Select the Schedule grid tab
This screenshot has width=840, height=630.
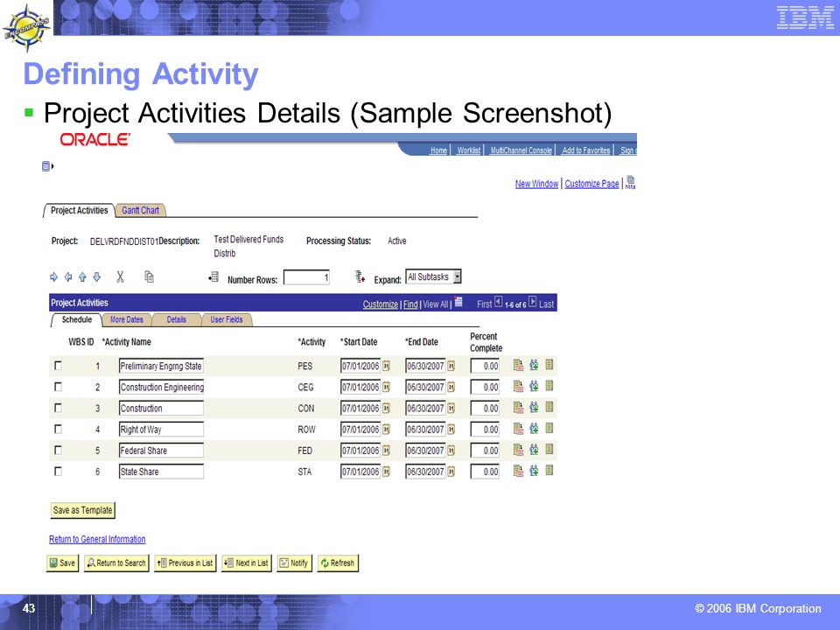[x=77, y=320]
